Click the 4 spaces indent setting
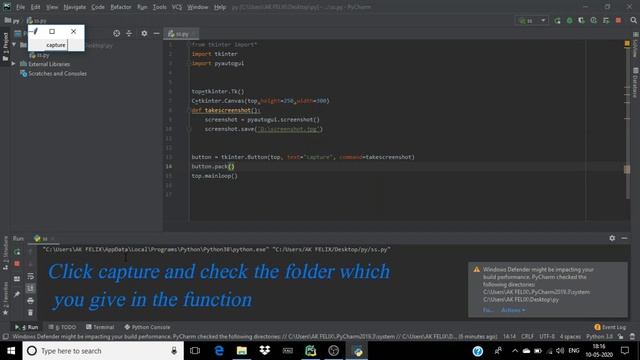640x360 pixels. pyautogui.click(x=570, y=337)
